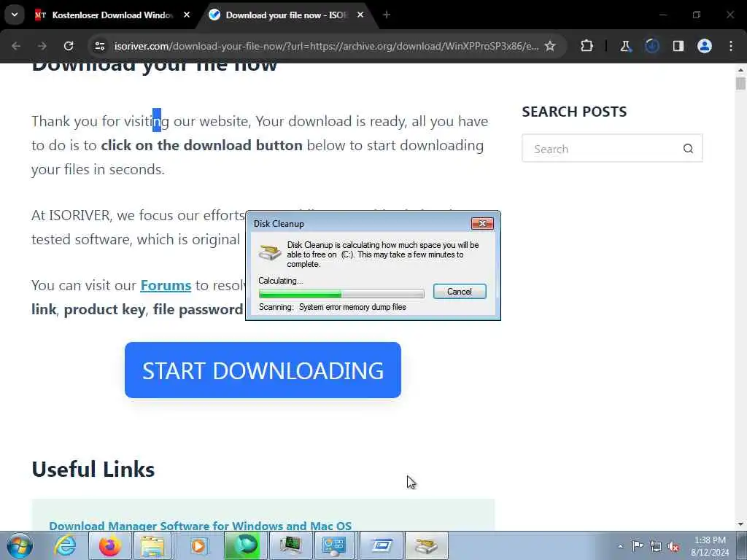Click the scrollbar down arrow

[740, 524]
